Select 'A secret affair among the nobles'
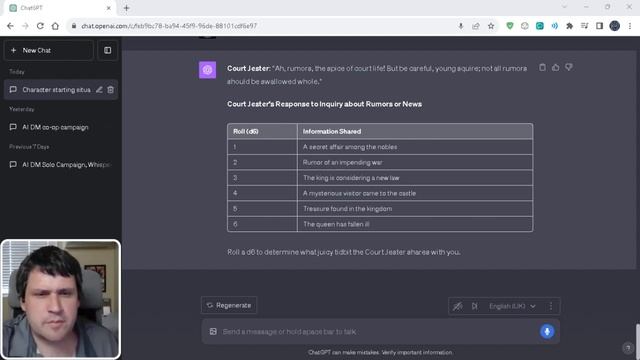640x360 pixels. (x=350, y=147)
